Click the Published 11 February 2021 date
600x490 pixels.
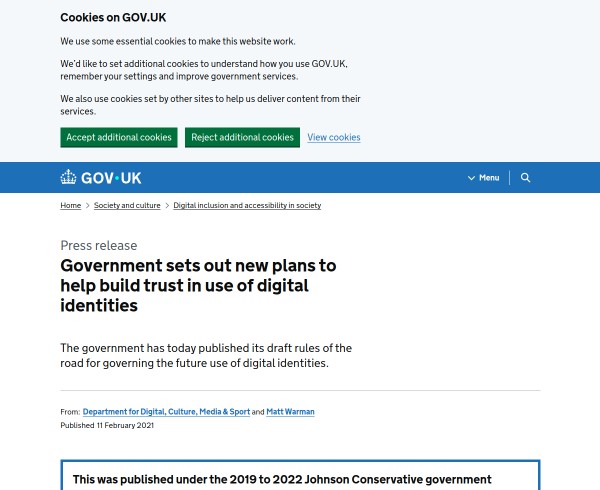click(107, 425)
